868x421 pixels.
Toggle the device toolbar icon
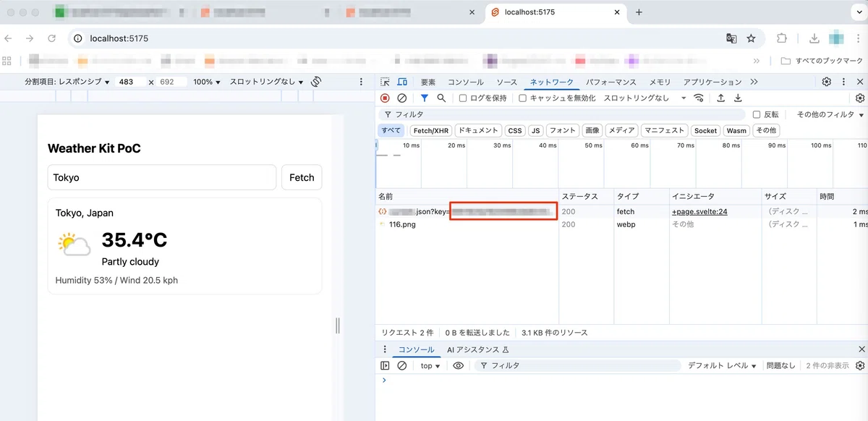click(x=402, y=82)
